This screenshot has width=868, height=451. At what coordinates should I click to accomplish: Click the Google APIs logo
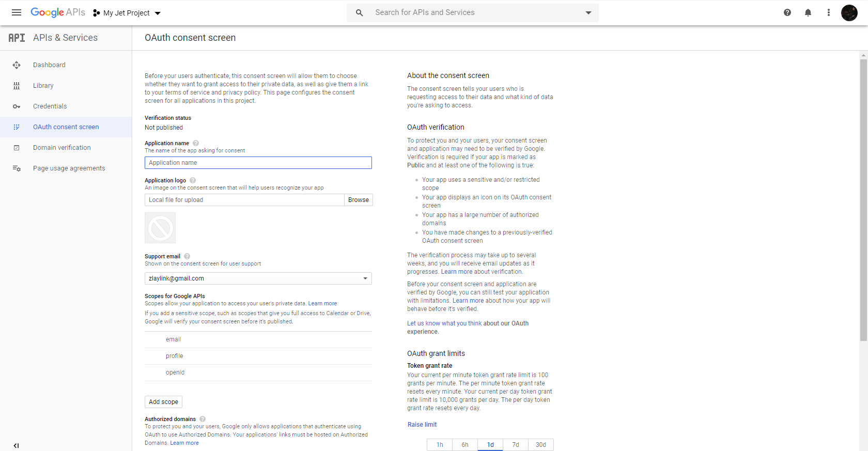58,12
